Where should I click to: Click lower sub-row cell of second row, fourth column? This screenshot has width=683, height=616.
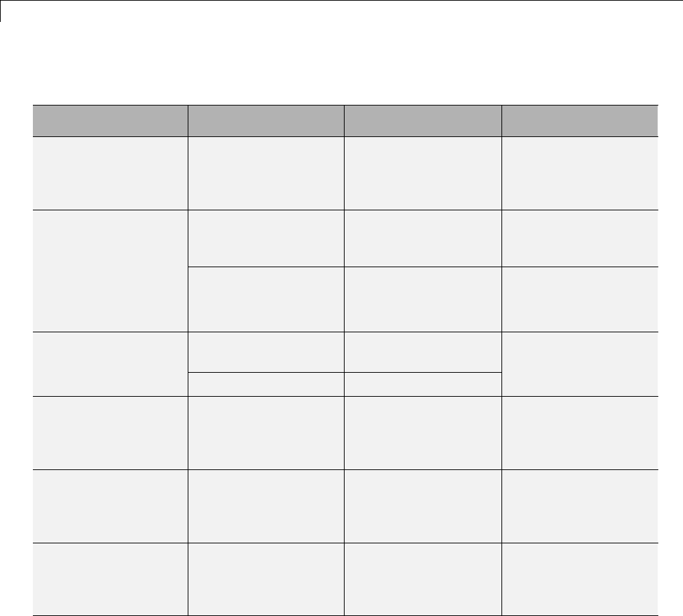(580, 299)
